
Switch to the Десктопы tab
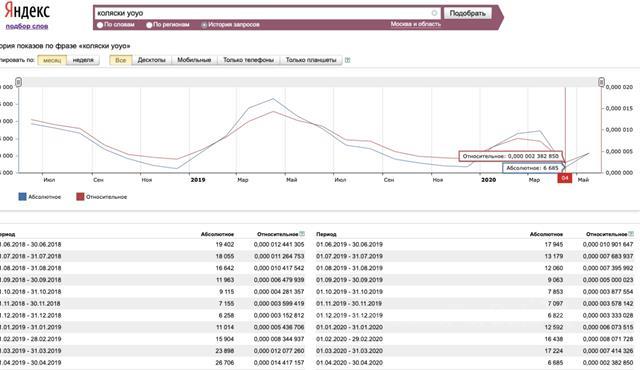tap(151, 60)
